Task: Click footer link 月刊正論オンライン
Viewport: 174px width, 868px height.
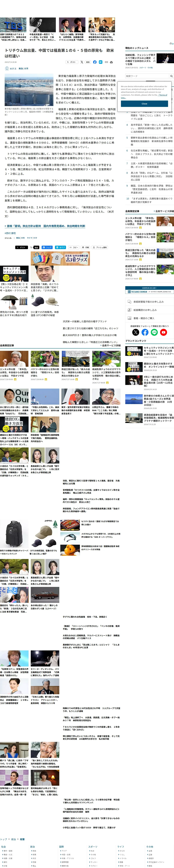Action: (156, 862)
